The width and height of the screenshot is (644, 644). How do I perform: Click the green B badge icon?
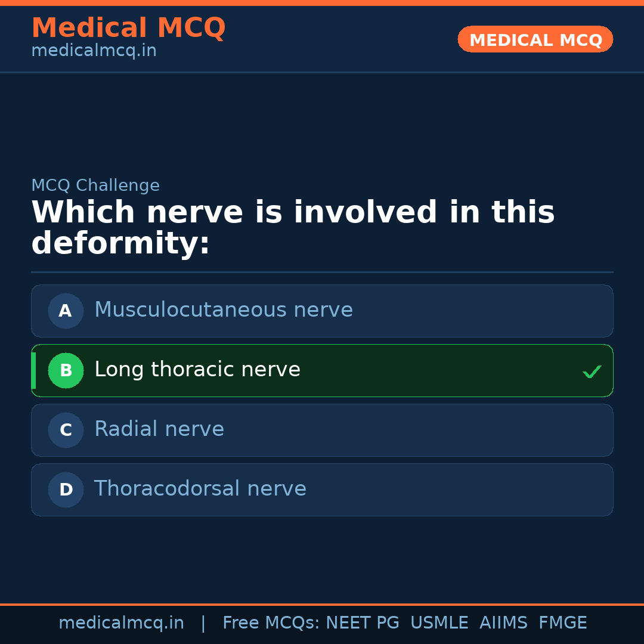66,370
